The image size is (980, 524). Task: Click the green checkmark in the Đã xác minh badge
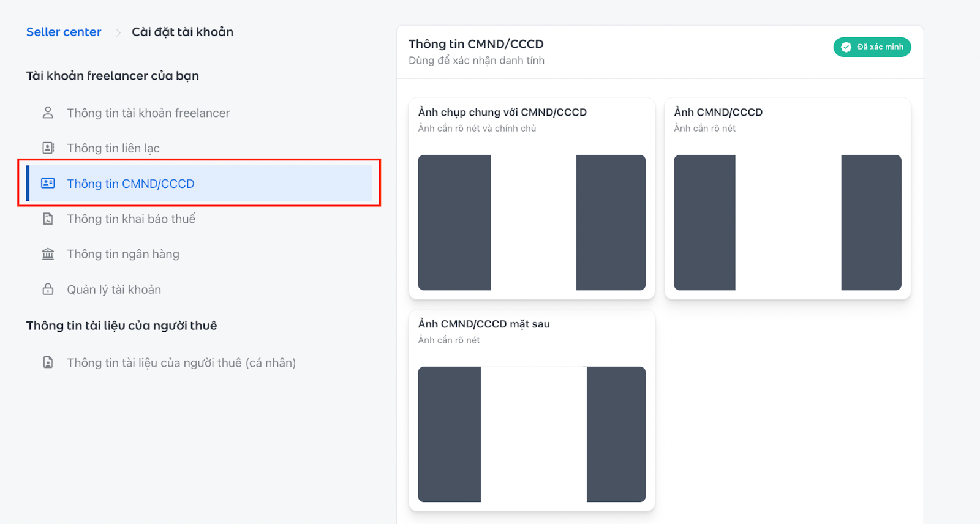(x=846, y=47)
